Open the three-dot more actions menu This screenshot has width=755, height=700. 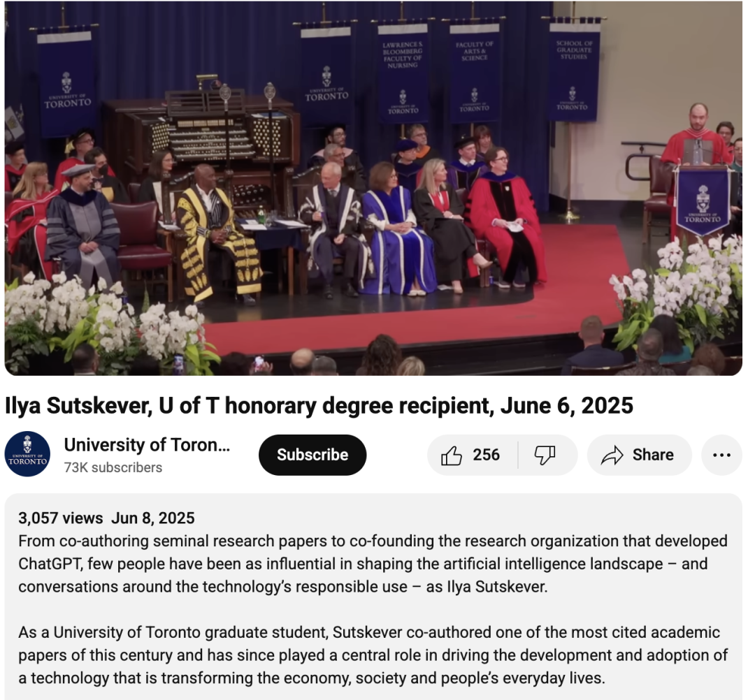pyautogui.click(x=721, y=455)
